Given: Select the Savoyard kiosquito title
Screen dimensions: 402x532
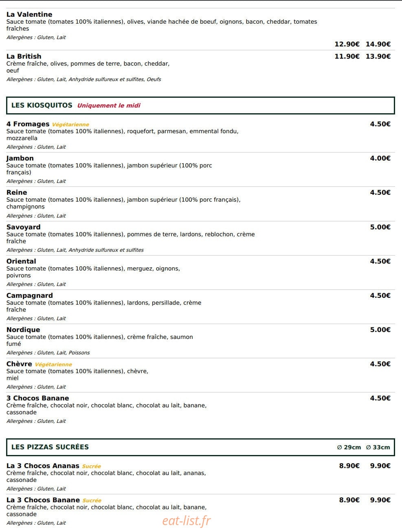Looking at the screenshot, I should click(x=23, y=227).
